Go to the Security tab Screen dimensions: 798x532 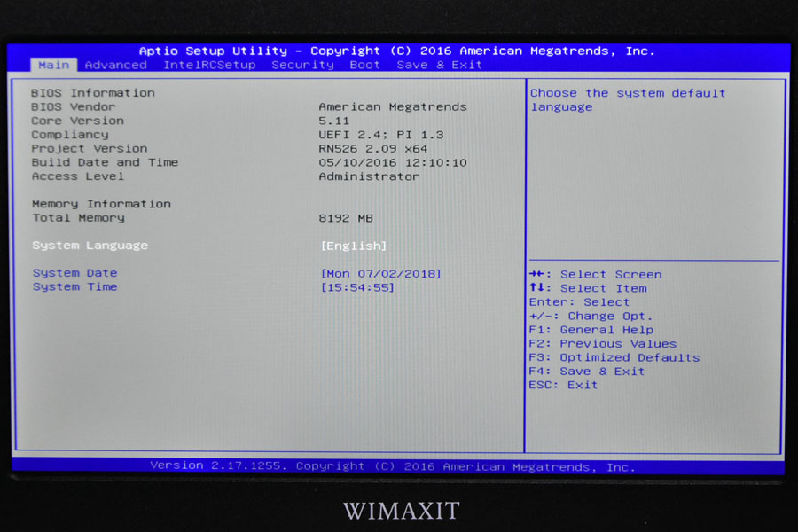click(x=303, y=65)
